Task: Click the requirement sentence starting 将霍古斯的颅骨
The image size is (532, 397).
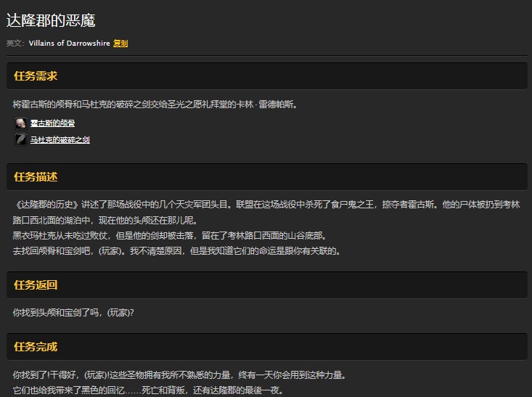Action: (x=155, y=105)
